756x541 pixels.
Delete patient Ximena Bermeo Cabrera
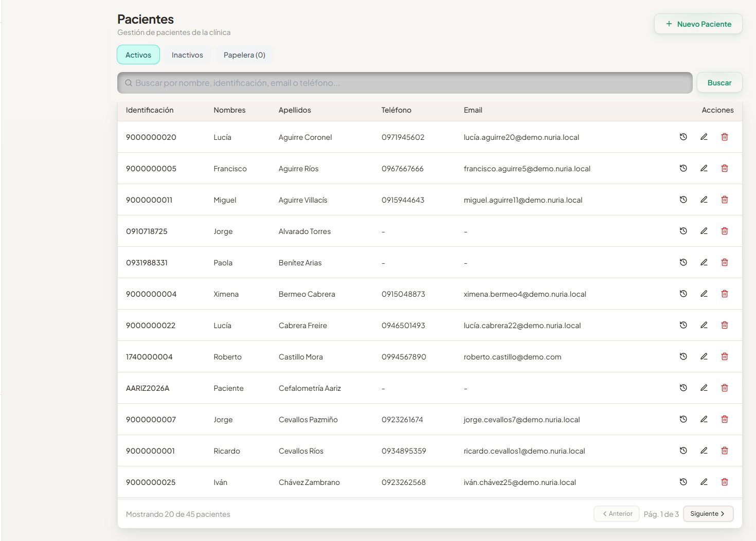(x=724, y=294)
